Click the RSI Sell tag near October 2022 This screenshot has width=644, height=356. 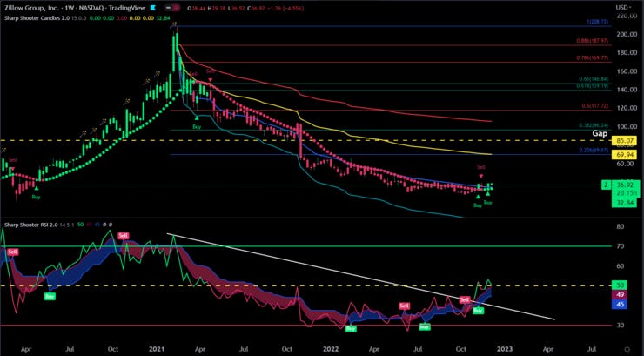click(464, 299)
